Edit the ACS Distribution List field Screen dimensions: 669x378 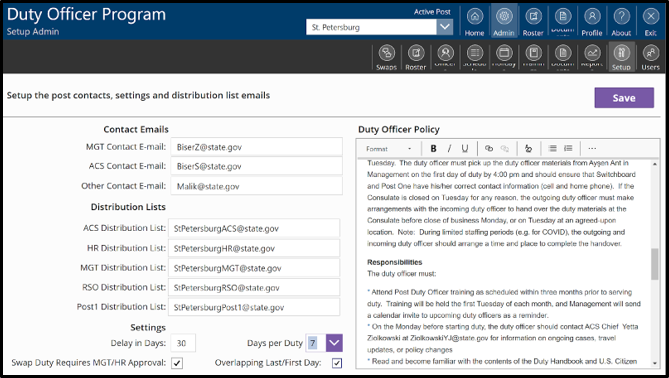click(254, 229)
